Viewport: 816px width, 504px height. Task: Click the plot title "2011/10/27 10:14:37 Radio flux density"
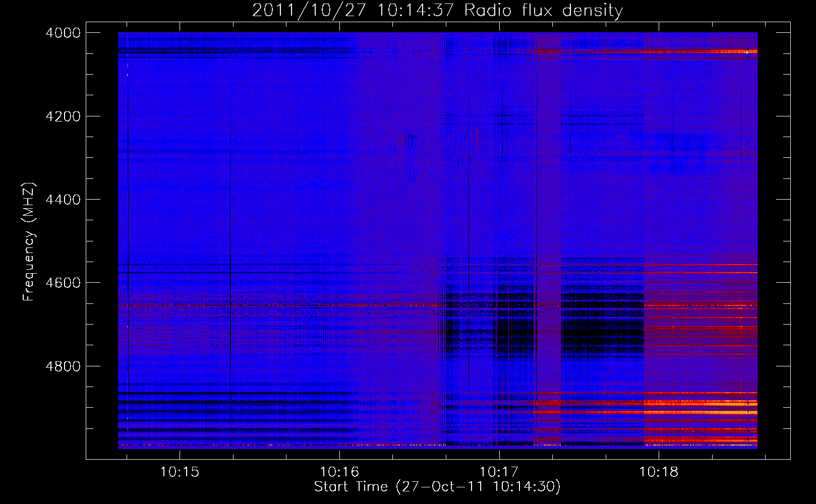(x=437, y=11)
